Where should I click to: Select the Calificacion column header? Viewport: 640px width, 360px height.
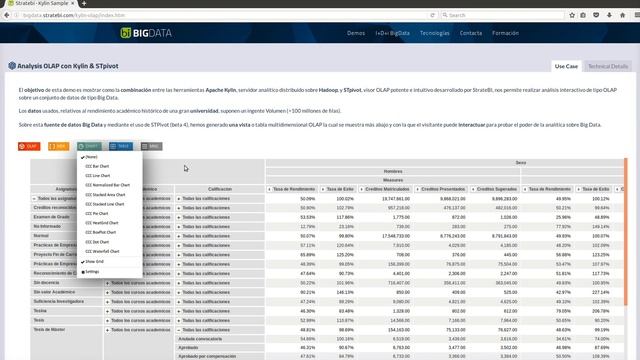pyautogui.click(x=220, y=189)
